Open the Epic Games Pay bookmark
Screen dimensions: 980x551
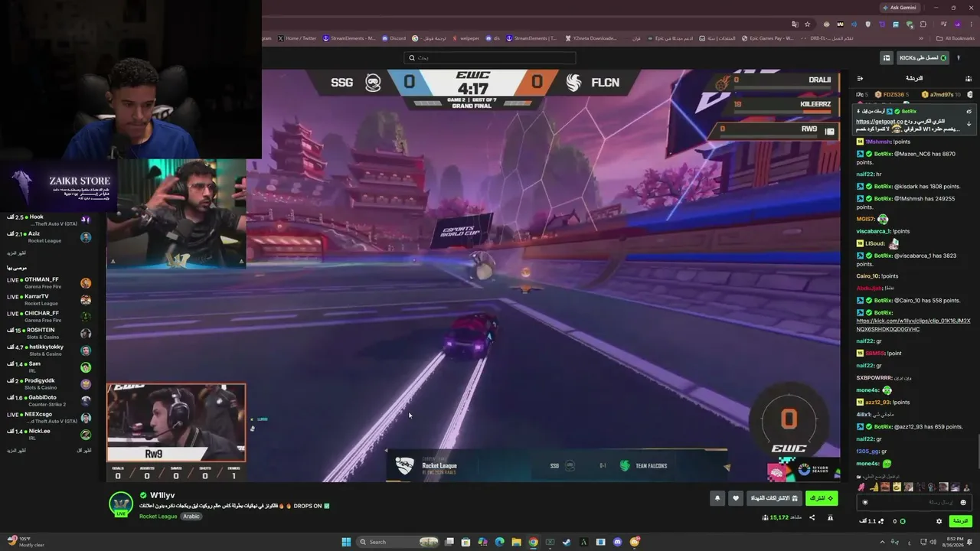767,38
